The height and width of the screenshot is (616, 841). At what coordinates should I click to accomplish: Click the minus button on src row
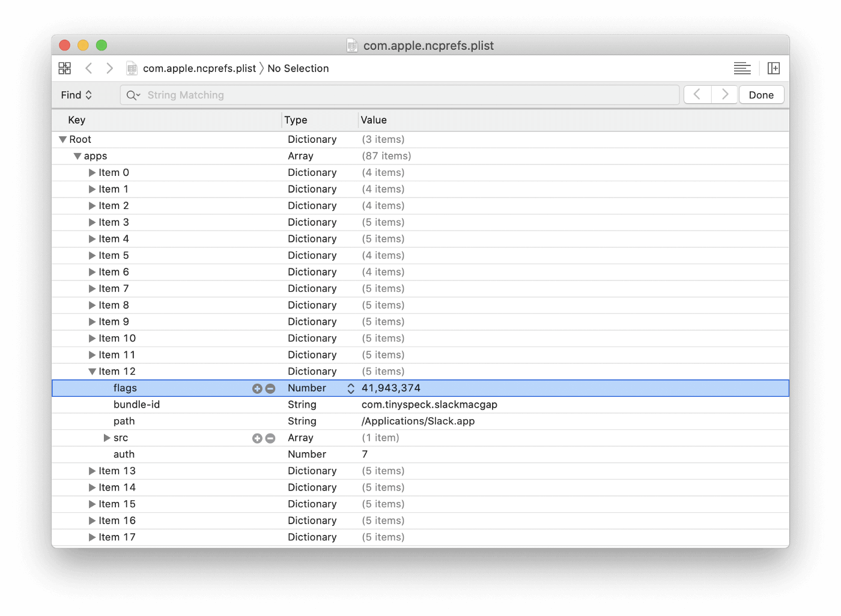click(270, 438)
